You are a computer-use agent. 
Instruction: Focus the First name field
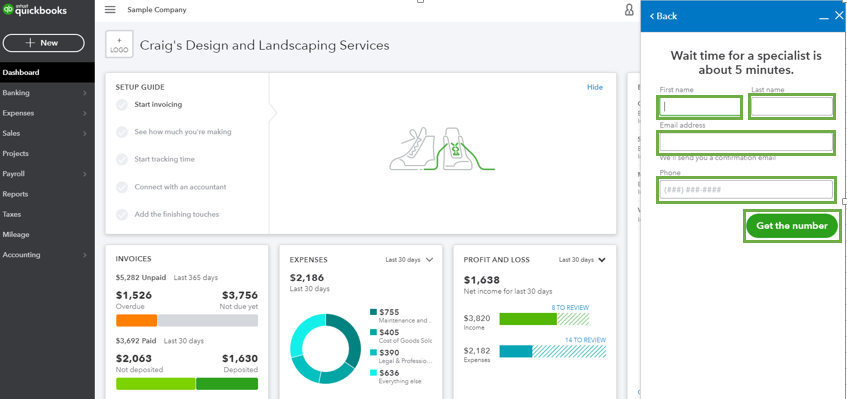click(700, 107)
